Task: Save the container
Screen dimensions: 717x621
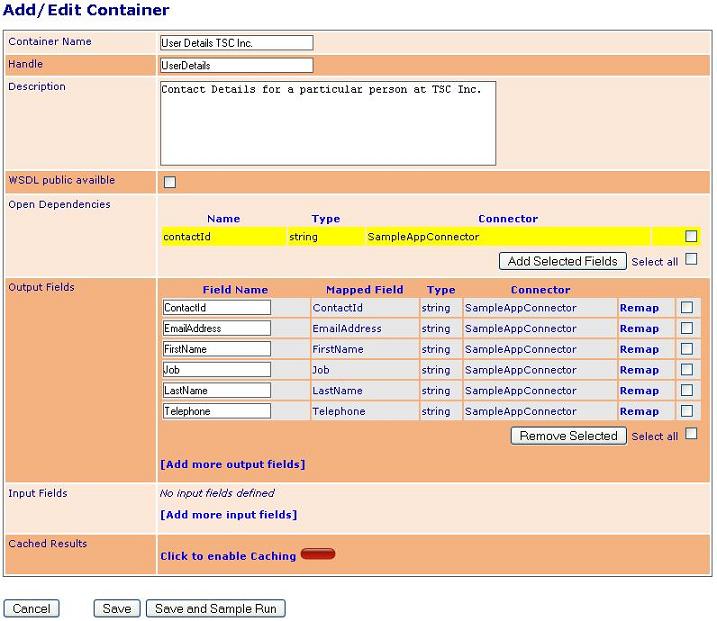Action: pyautogui.click(x=117, y=609)
